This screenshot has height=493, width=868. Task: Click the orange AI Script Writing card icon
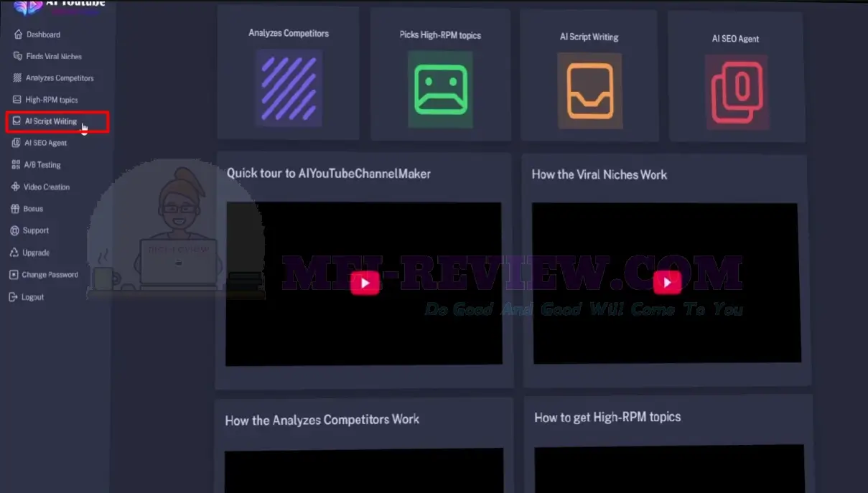590,91
